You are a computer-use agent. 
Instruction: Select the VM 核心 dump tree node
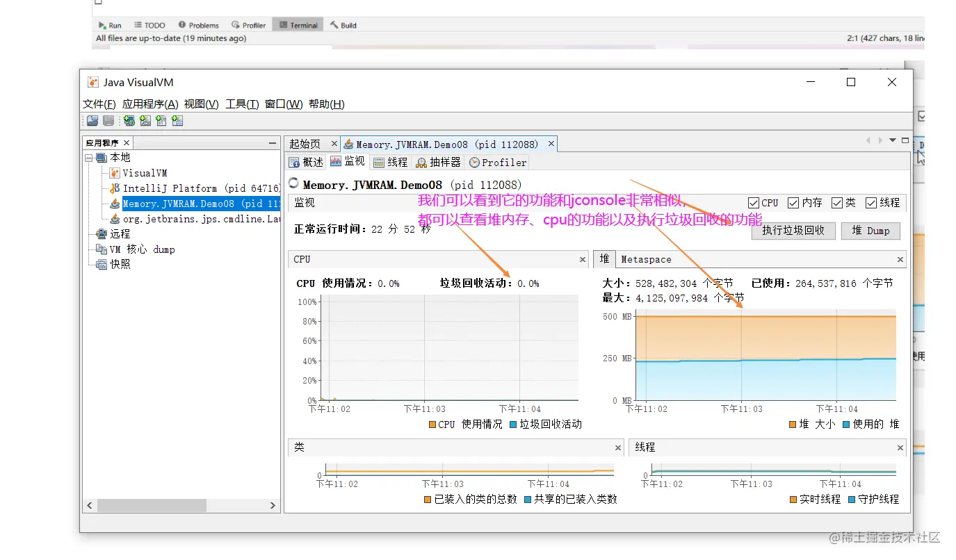click(x=142, y=249)
